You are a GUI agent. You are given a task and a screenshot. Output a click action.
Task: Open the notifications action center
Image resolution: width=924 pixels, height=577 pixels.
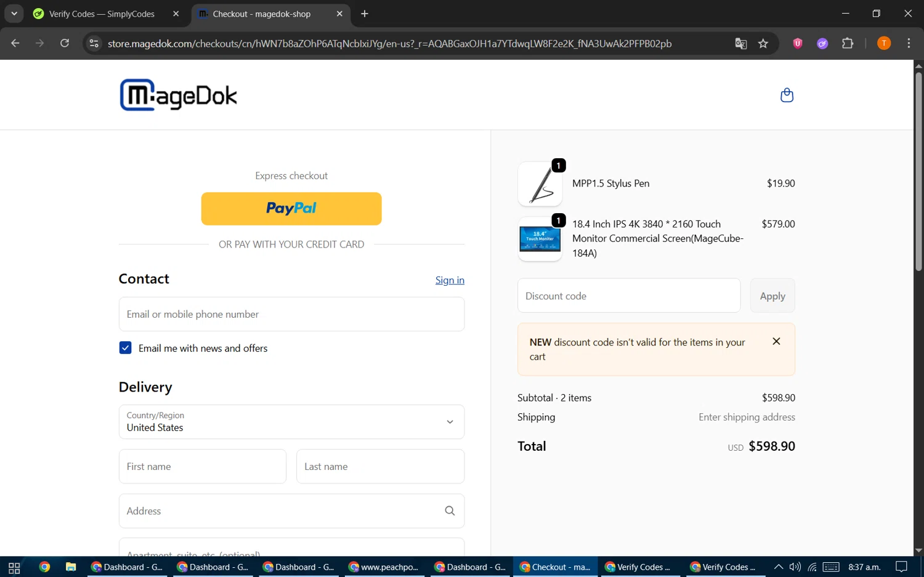(x=902, y=567)
